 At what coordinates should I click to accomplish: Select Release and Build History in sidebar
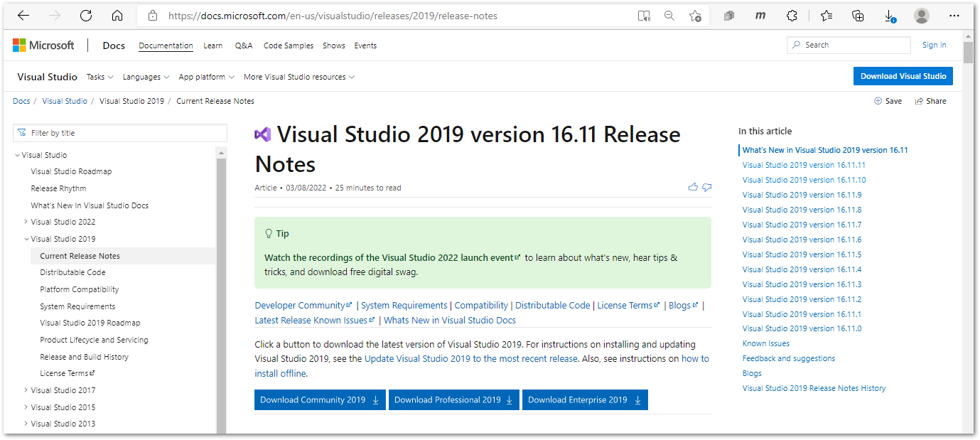(x=84, y=357)
